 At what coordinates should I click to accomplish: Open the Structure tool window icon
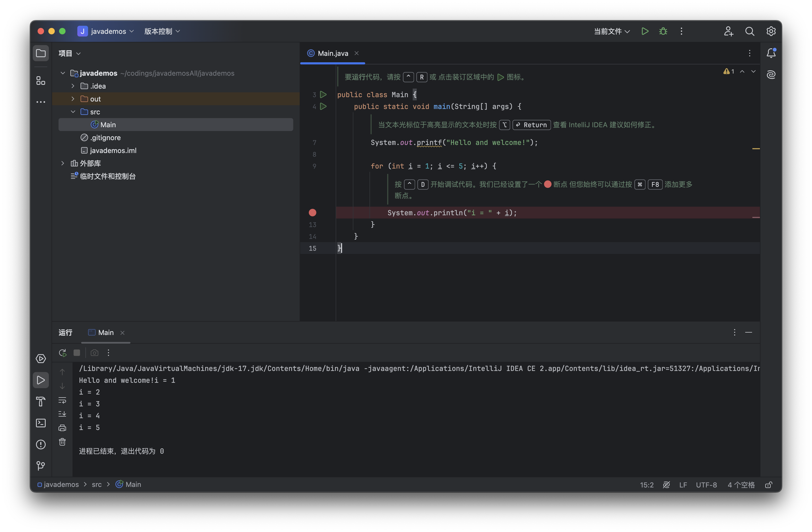(41, 81)
